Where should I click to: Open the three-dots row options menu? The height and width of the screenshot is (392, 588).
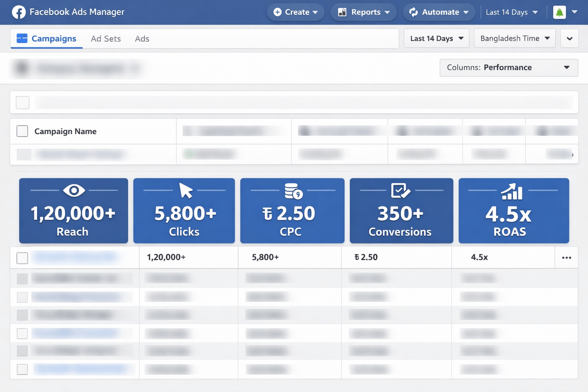point(566,258)
